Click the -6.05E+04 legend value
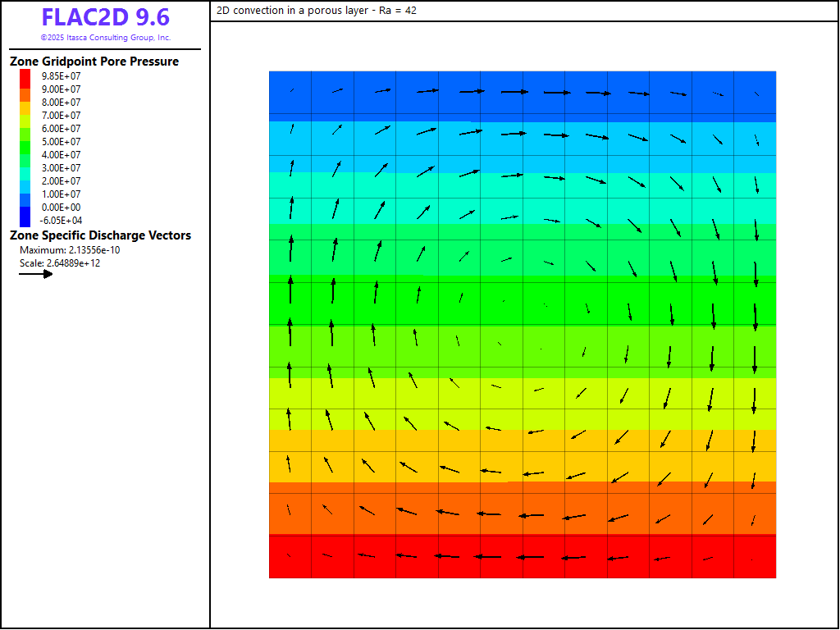840x630 pixels. [62, 221]
